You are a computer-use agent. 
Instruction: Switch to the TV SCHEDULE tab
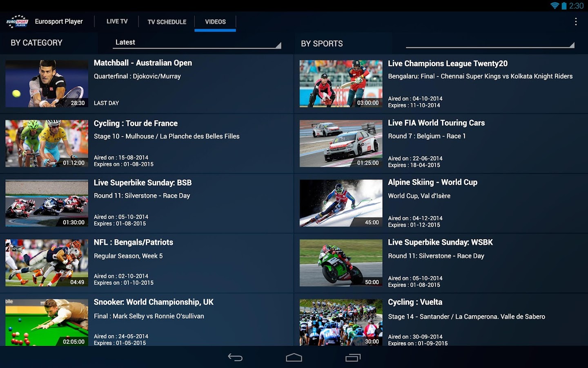pyautogui.click(x=167, y=22)
